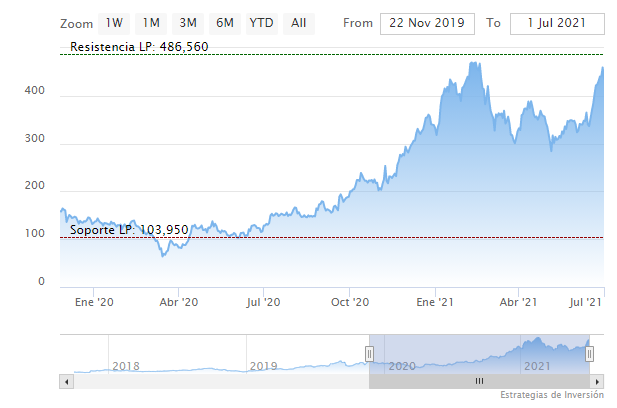Click left navigator range handle
The image size is (617, 408).
(x=369, y=353)
